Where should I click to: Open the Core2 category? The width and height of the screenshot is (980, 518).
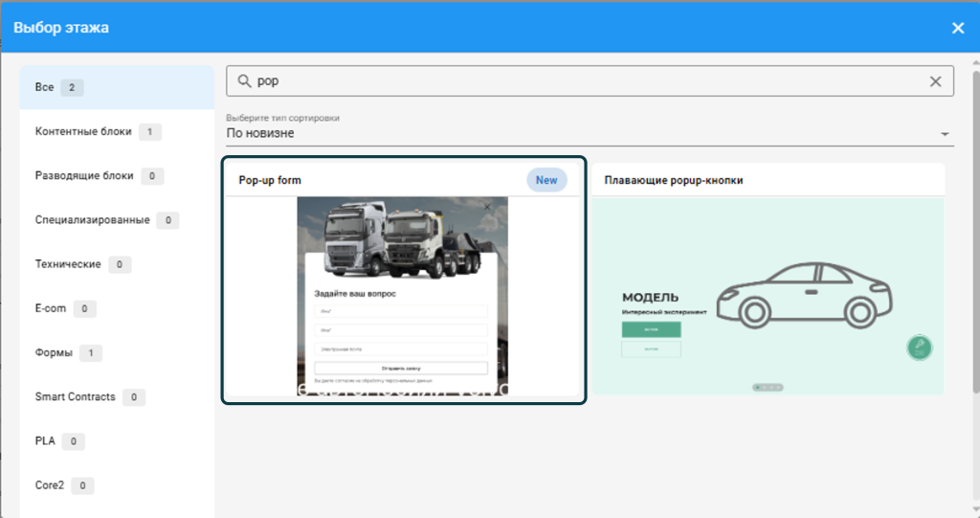[117, 485]
